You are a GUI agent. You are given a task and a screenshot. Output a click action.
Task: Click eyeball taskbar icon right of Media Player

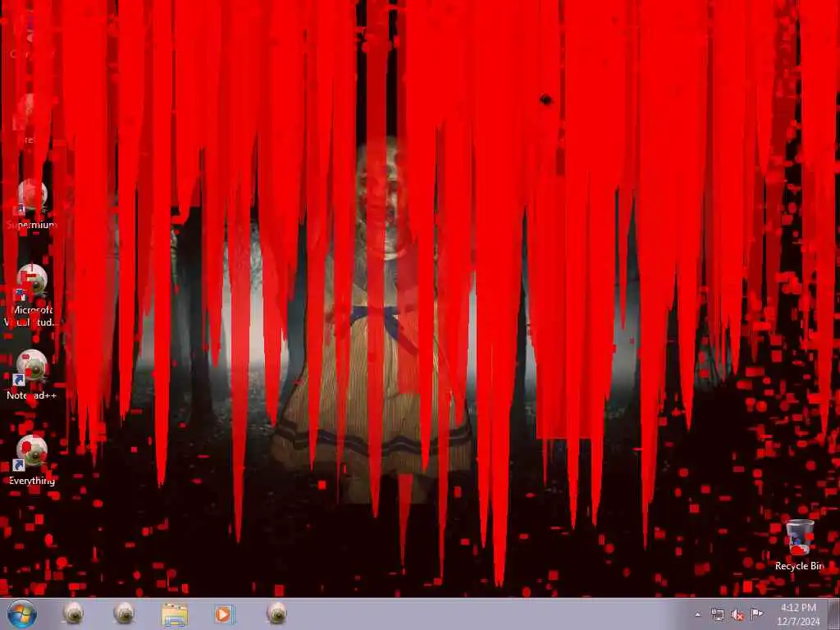(x=276, y=614)
